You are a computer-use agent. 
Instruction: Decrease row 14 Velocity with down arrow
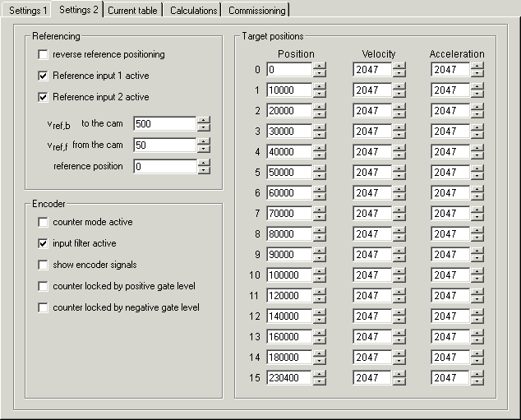coord(399,361)
